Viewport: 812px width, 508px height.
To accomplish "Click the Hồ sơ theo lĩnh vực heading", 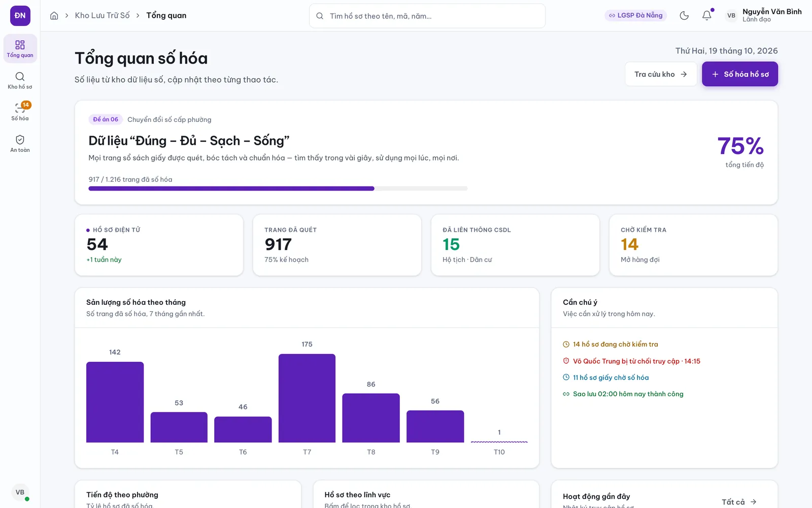I will 358,495.
